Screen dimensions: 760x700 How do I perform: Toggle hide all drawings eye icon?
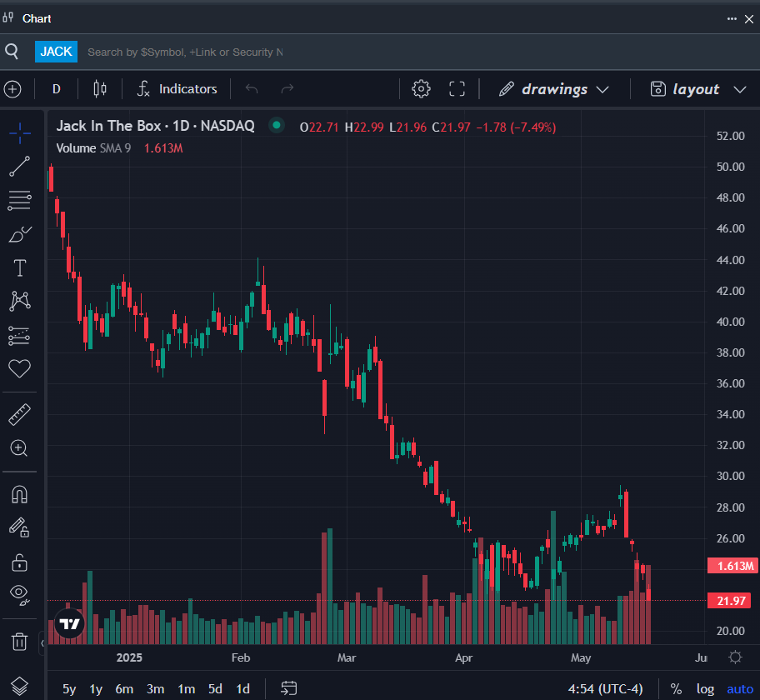20,594
